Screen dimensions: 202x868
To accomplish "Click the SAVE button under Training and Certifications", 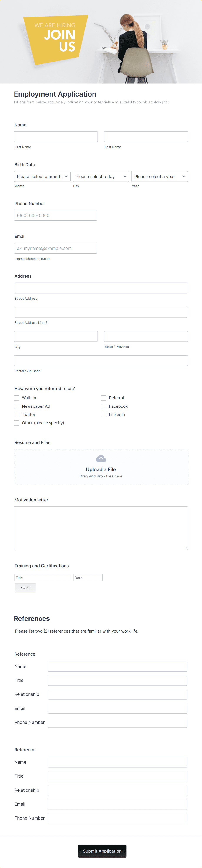I will coord(25,588).
